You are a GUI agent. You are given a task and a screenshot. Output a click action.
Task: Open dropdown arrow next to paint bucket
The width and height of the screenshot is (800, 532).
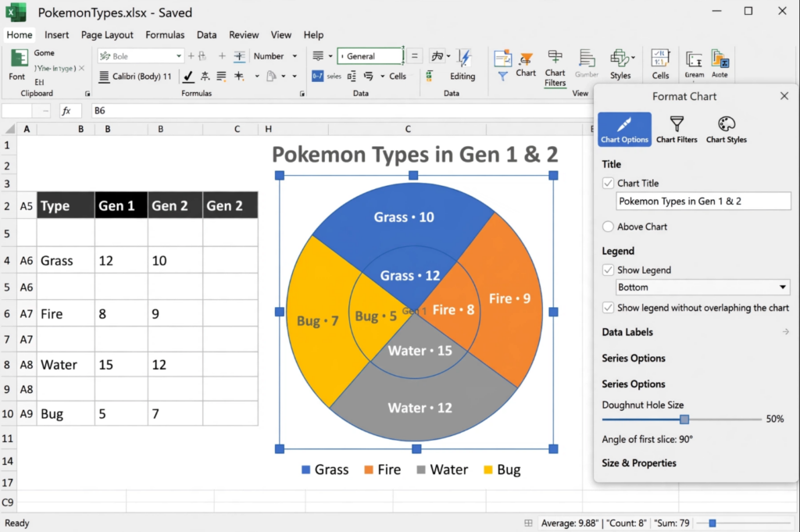283,77
